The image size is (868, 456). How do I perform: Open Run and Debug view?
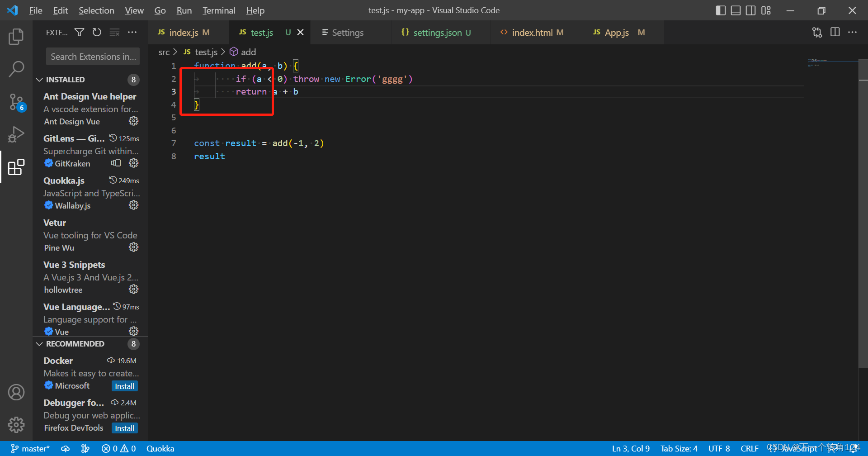click(x=16, y=134)
